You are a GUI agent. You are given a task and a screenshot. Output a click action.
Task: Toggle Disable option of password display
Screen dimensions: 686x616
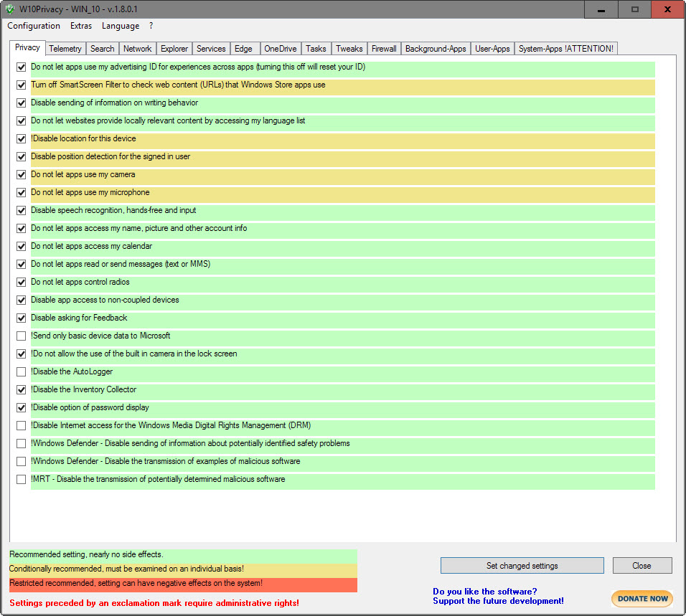21,407
